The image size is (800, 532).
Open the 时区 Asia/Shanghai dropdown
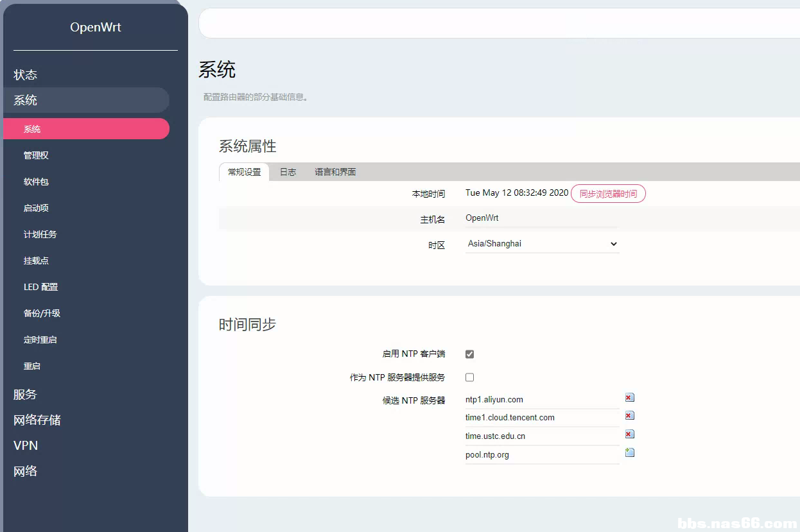click(x=542, y=244)
